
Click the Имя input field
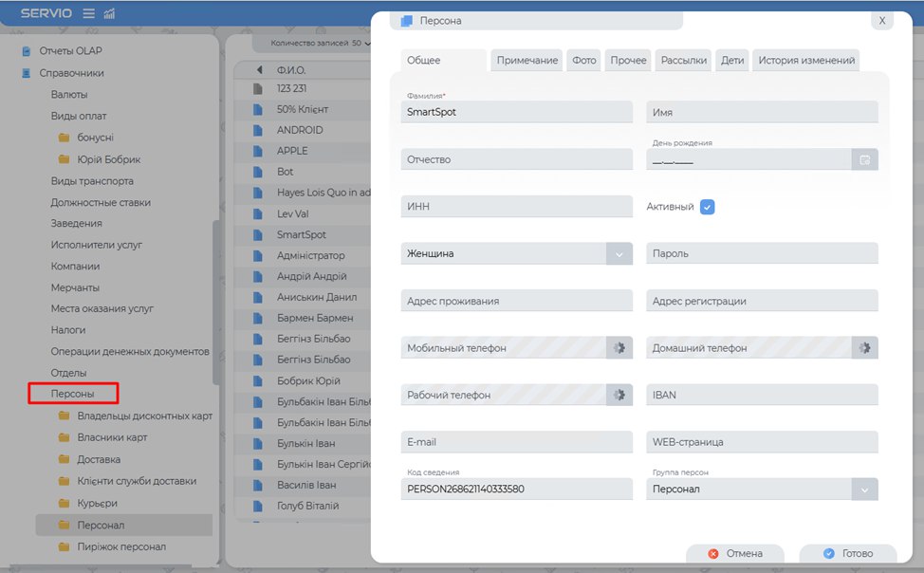762,112
